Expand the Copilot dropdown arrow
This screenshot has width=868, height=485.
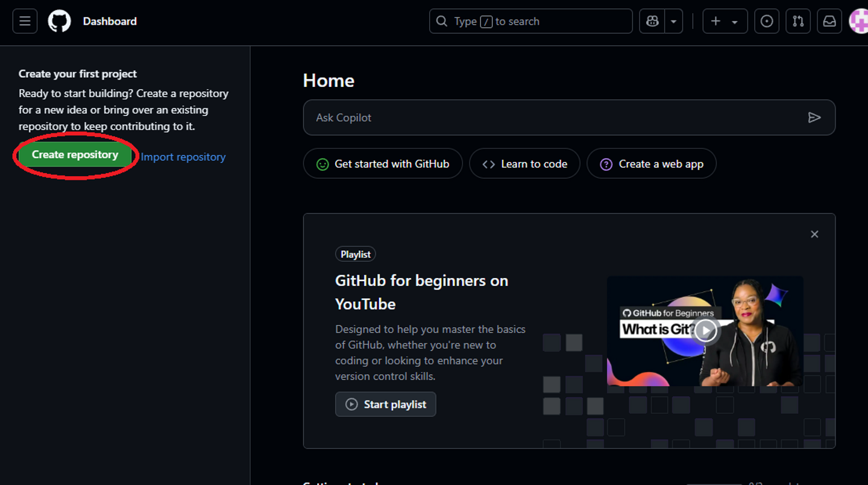pyautogui.click(x=674, y=21)
